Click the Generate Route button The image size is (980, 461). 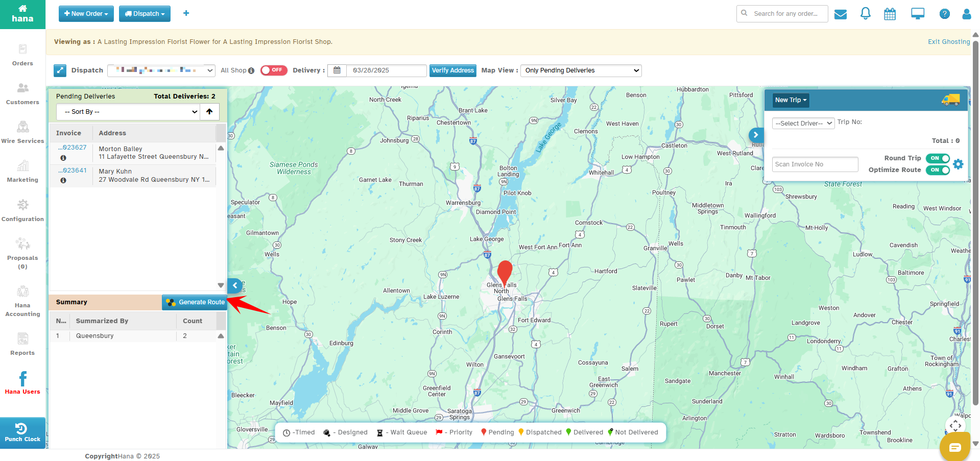click(195, 302)
